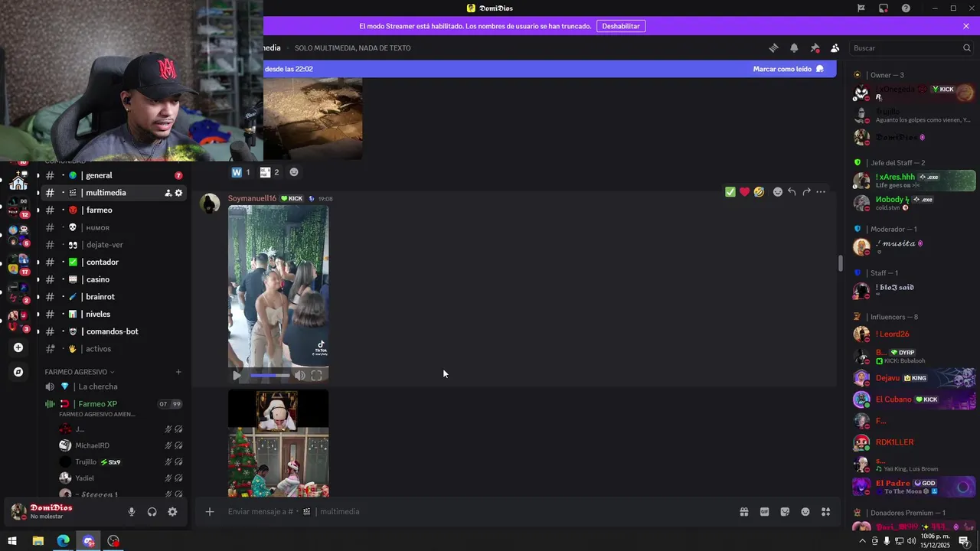Open the apps launcher icon
Image resolution: width=980 pixels, height=551 pixels.
(x=825, y=512)
